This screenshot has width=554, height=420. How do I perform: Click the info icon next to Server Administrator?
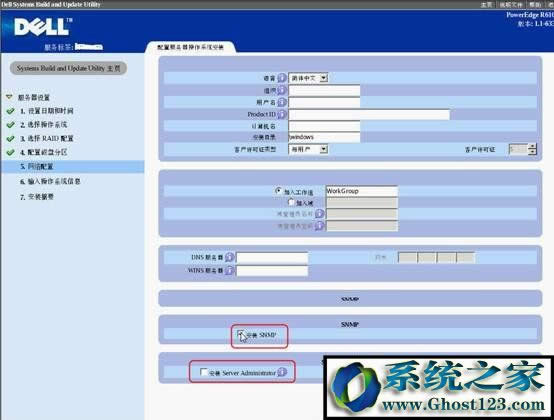pos(282,372)
